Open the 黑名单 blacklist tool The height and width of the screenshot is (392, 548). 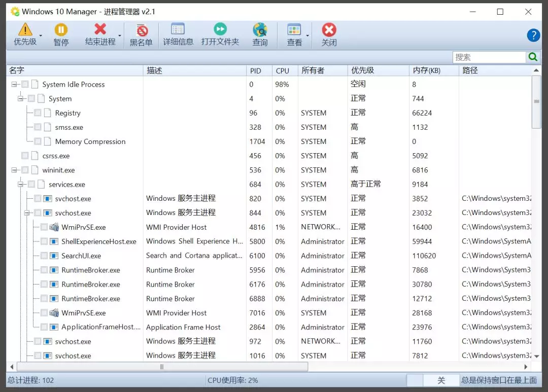pos(141,34)
